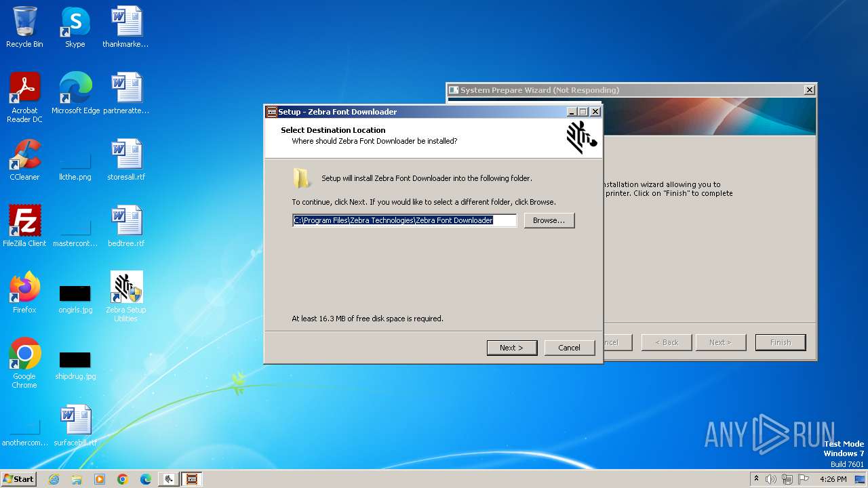The height and width of the screenshot is (488, 868).
Task: Switch to Zebra Setup Utilities taskbar item
Action: 169,479
